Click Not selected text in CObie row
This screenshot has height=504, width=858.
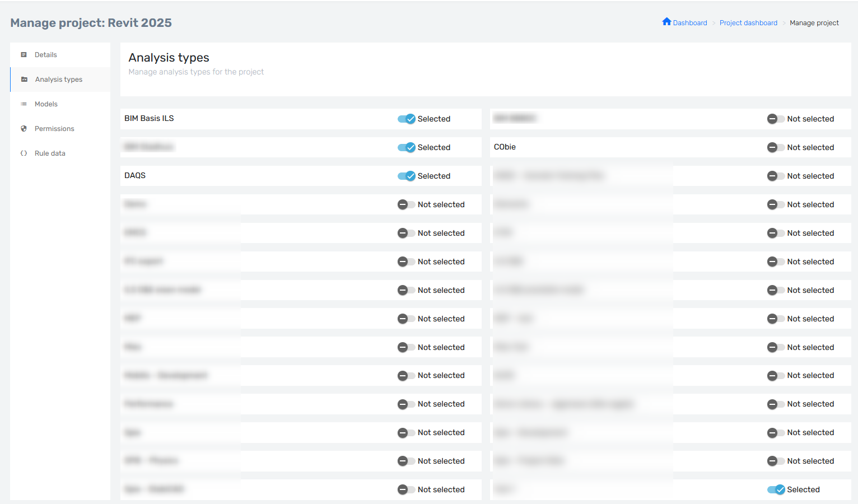(x=810, y=147)
